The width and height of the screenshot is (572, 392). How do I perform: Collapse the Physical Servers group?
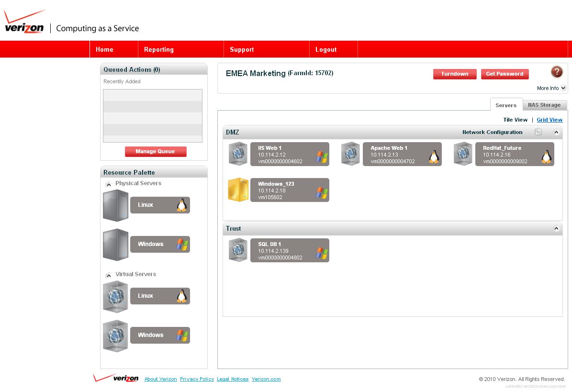coord(109,184)
